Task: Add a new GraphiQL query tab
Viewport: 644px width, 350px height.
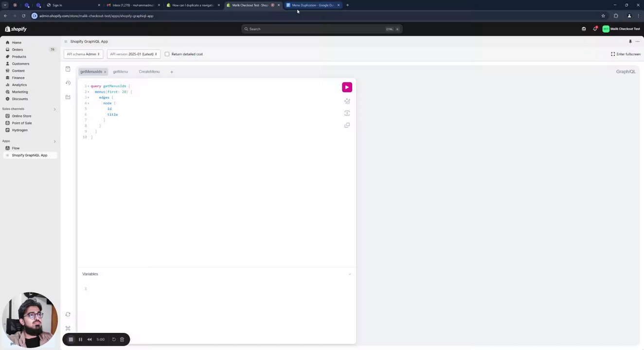Action: pyautogui.click(x=171, y=72)
